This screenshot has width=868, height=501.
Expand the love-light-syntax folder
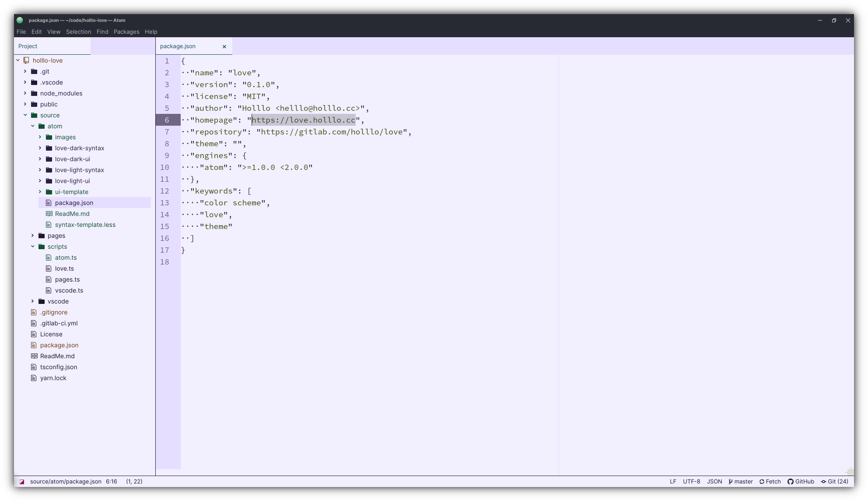pos(40,170)
